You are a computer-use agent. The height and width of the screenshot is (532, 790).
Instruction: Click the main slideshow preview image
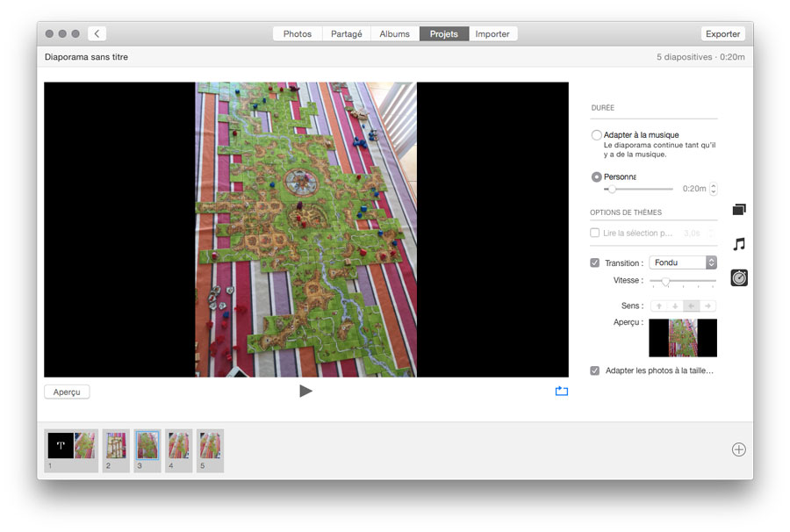[306, 230]
